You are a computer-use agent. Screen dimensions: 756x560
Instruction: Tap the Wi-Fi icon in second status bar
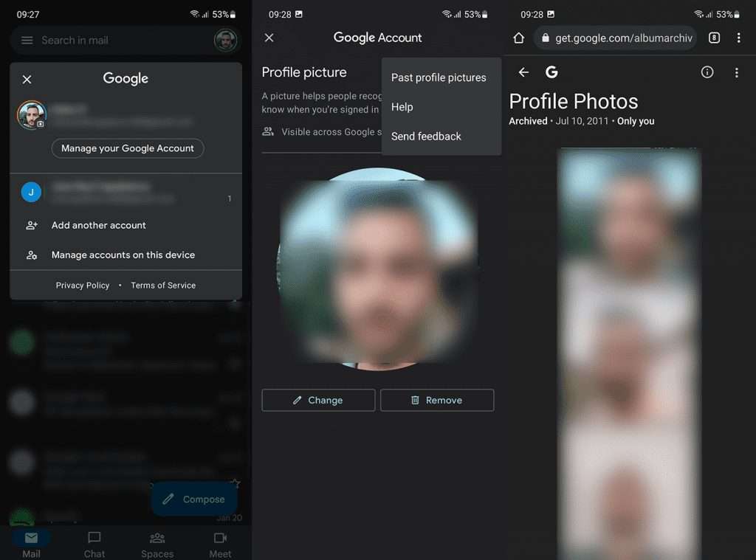(447, 14)
